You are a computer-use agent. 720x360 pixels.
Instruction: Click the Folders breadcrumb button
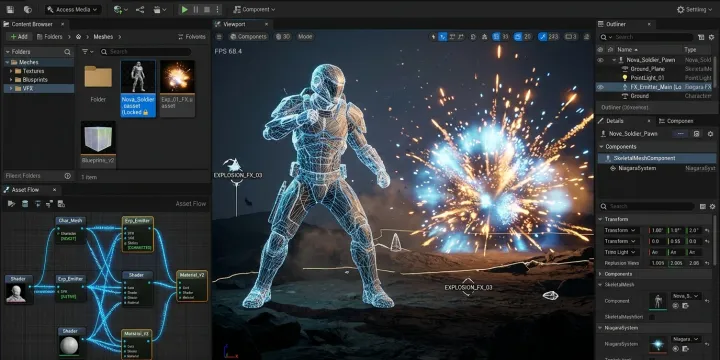[49, 37]
